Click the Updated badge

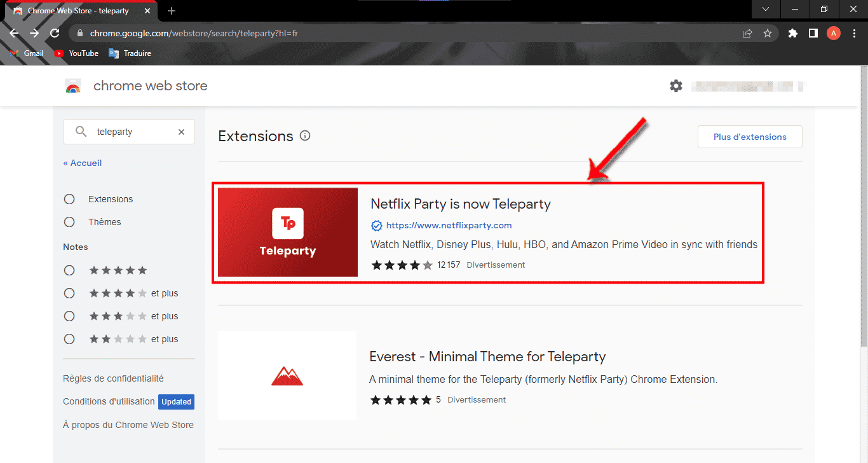pos(176,402)
